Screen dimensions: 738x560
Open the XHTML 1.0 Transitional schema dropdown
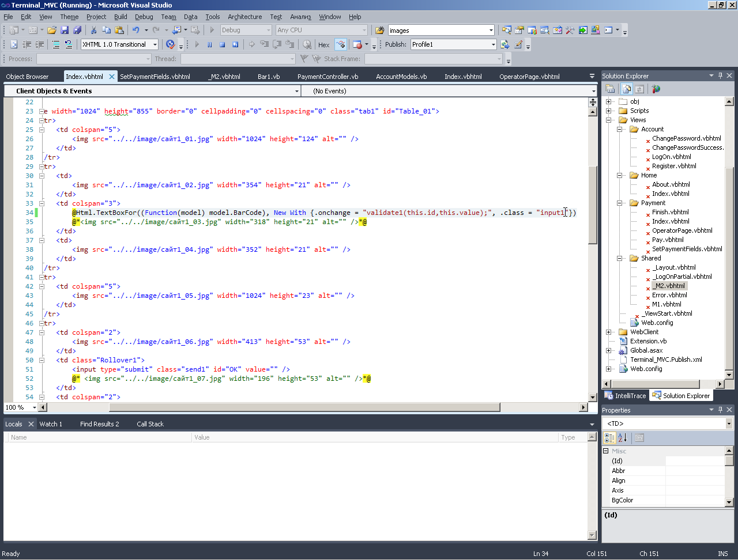119,44
